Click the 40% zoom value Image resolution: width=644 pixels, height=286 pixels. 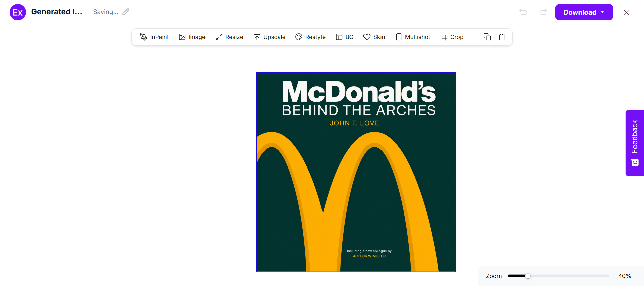(x=625, y=276)
